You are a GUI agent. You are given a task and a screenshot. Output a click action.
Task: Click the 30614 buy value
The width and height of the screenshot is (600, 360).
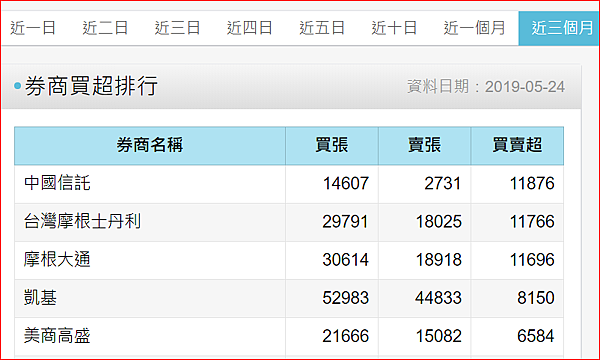point(346,260)
